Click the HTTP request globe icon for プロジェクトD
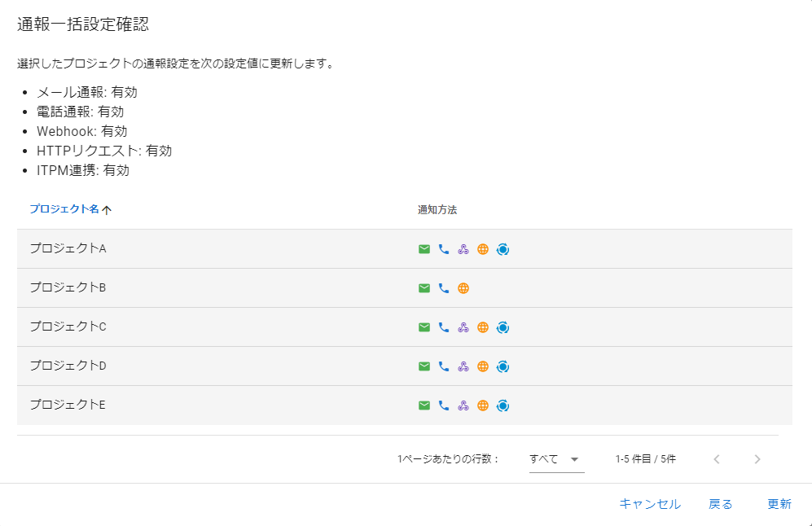Screen dimensions: 812x526 tap(483, 366)
